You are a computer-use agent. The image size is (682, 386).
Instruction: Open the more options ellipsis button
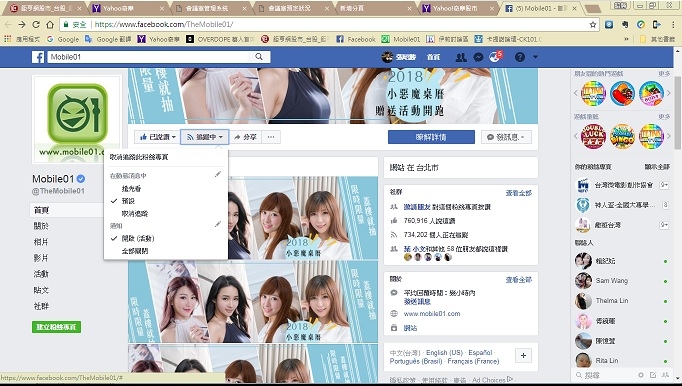(x=271, y=137)
